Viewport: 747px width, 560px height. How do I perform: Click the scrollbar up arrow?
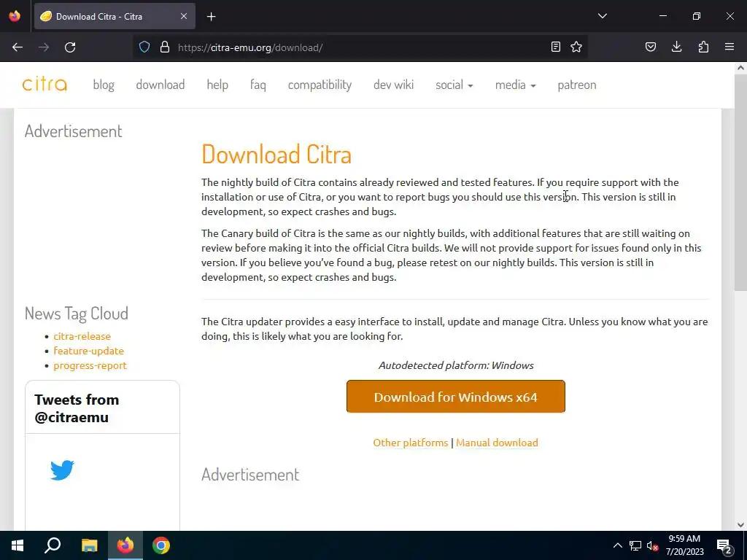tap(740, 68)
